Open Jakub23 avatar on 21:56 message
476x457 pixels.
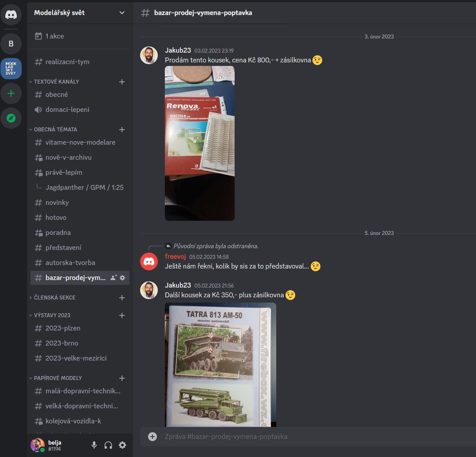coord(149,290)
